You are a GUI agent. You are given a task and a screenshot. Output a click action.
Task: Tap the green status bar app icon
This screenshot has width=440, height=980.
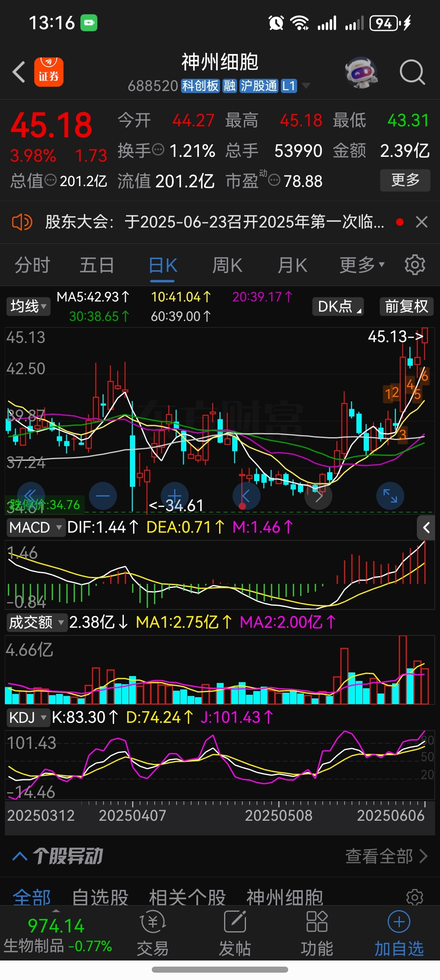[89, 23]
